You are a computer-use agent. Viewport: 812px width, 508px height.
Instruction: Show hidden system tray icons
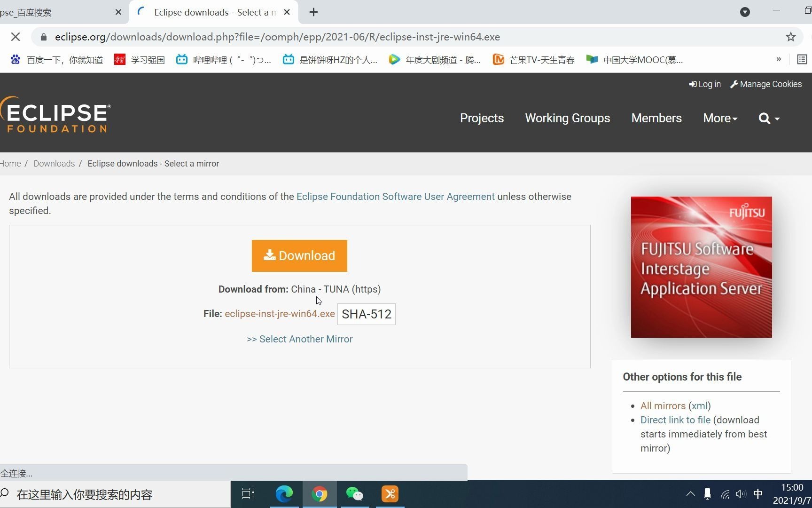(x=690, y=494)
